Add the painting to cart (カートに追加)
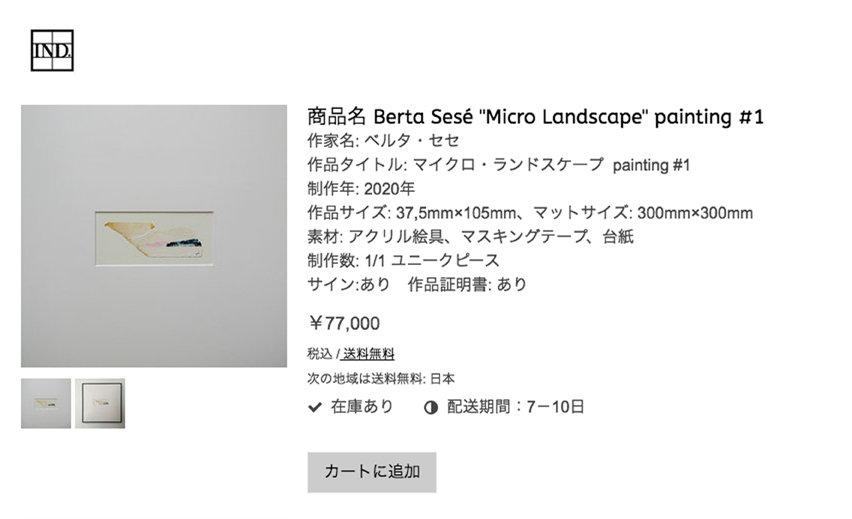Image resolution: width=852 pixels, height=519 pixels. [371, 472]
